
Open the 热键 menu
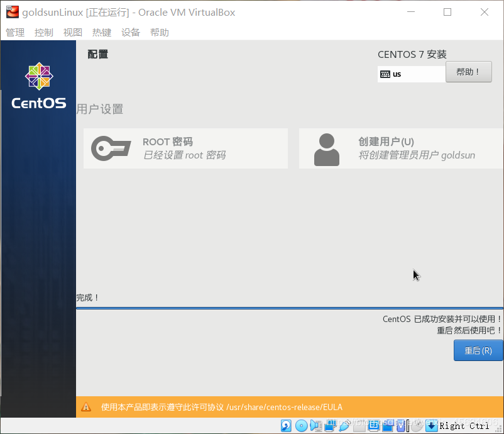[x=102, y=33]
